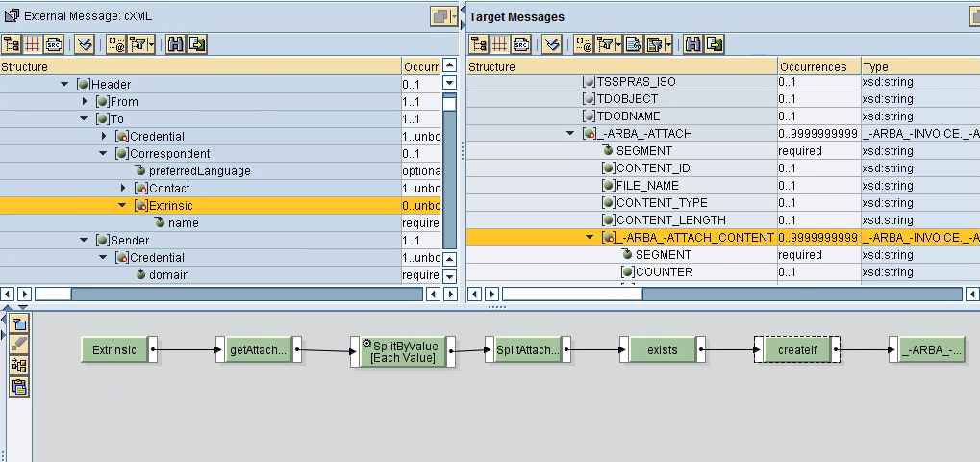Click the filter icon in Target Messages toolbar
The width and height of the screenshot is (980, 462).
604,44
